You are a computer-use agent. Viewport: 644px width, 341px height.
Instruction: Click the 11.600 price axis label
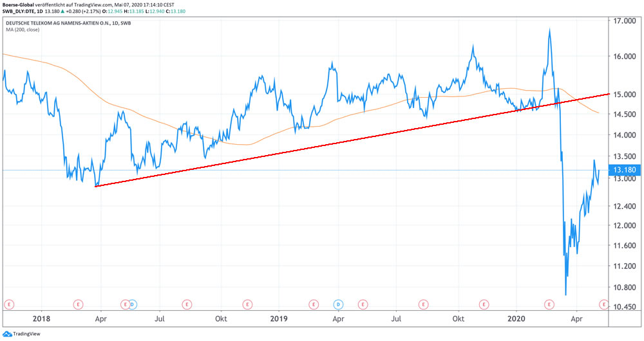tap(624, 245)
